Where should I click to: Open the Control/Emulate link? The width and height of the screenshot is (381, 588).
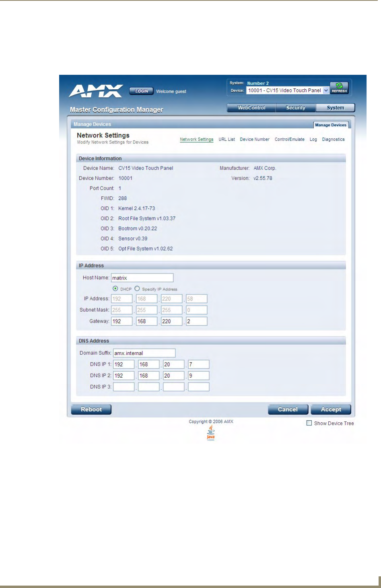(x=290, y=140)
